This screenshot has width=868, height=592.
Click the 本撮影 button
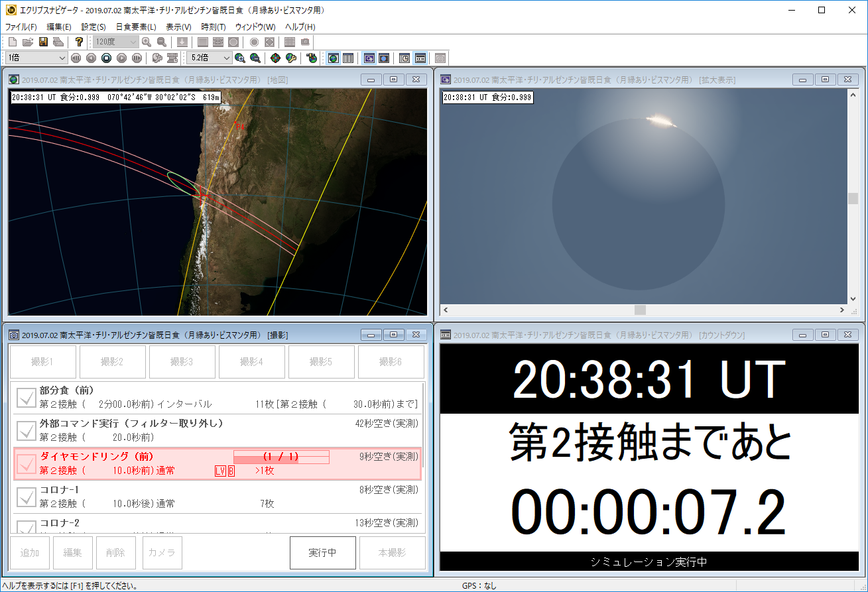(x=392, y=553)
